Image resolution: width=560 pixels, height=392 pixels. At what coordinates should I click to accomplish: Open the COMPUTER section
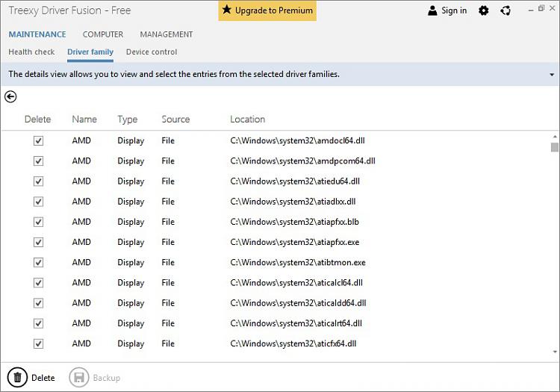tap(103, 34)
